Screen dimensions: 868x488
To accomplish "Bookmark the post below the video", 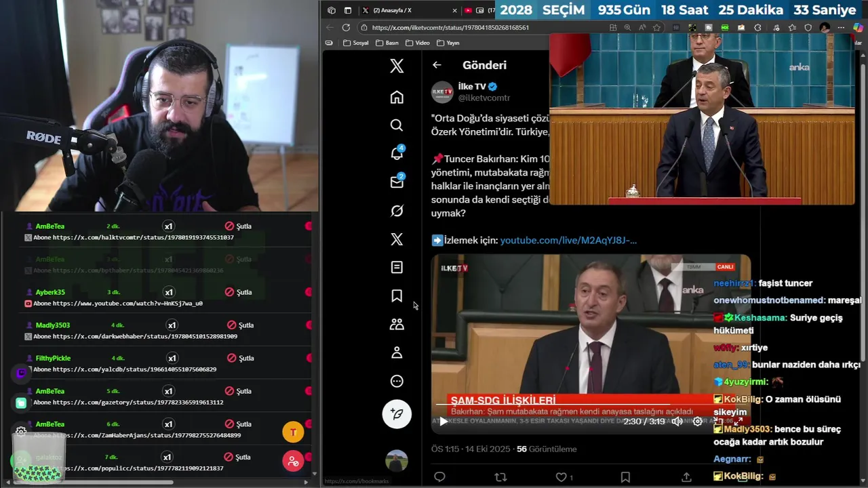I will click(625, 477).
